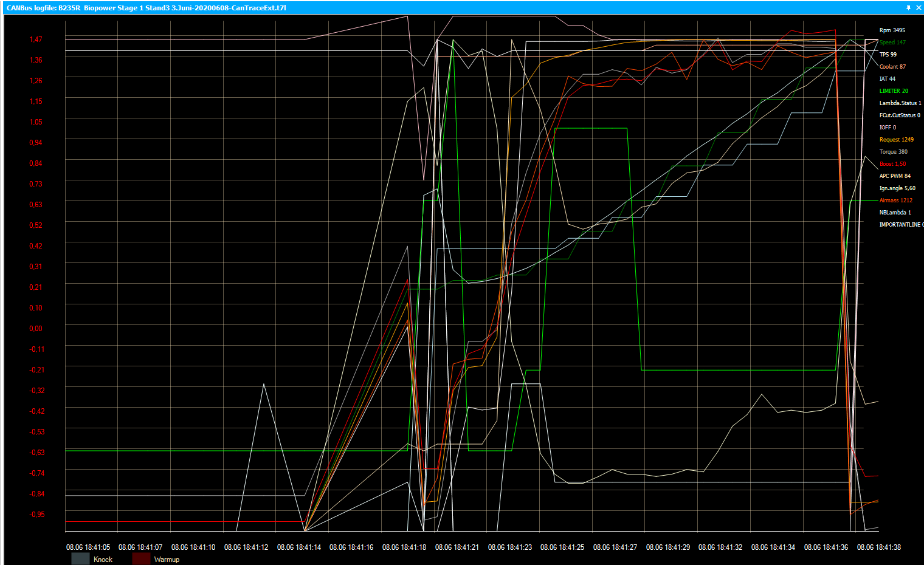Select the LIMITER 20 legend entry
Image resolution: width=924 pixels, height=565 pixels.
tap(894, 91)
